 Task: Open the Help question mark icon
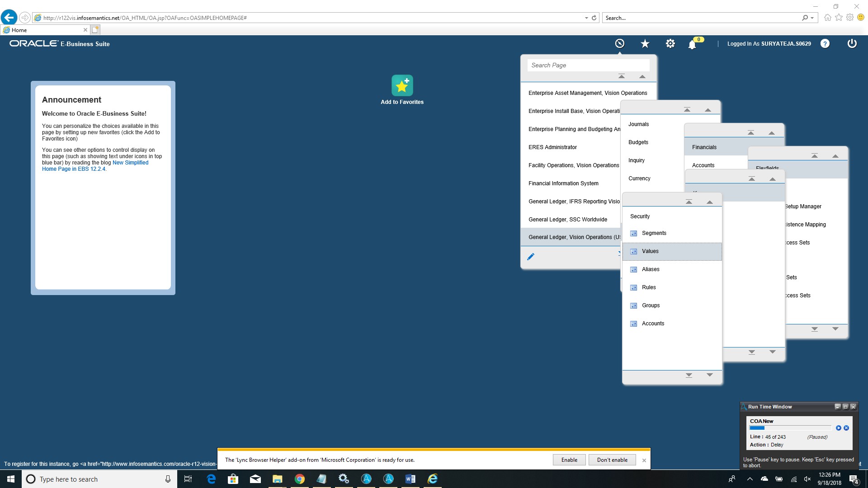coord(825,43)
